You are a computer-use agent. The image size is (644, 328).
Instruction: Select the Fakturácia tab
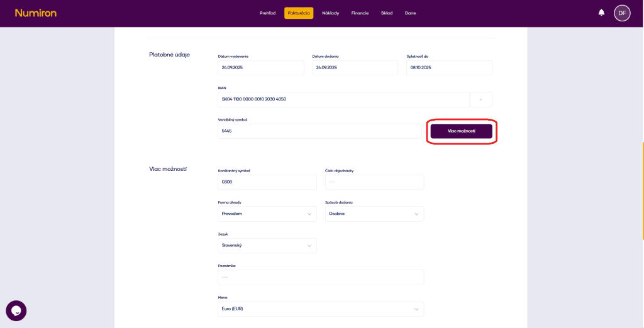coord(299,13)
